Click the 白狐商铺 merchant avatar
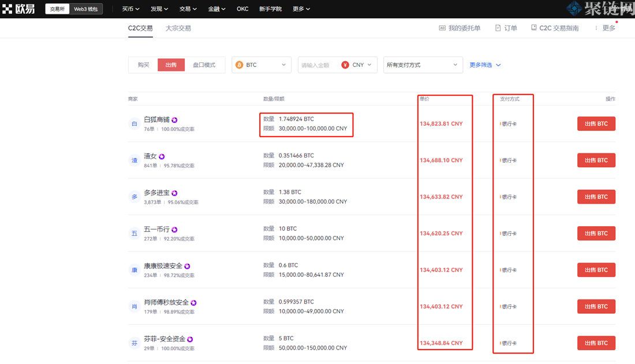 (135, 123)
